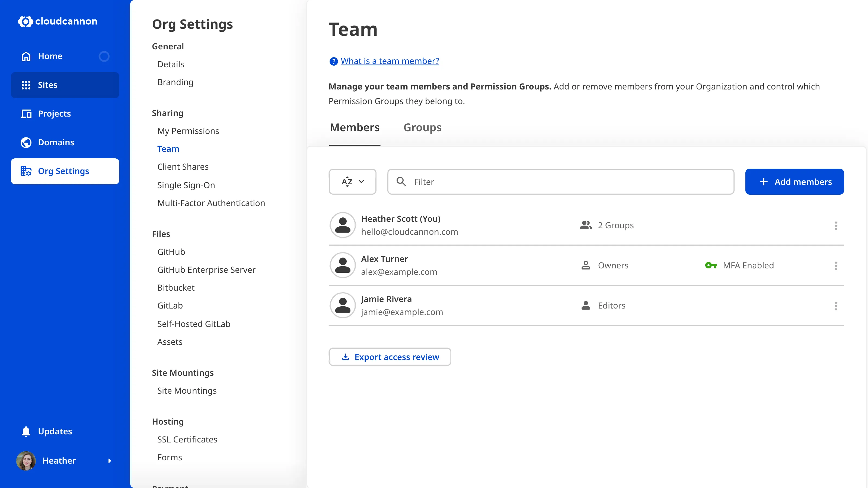Open the What is a team member link
Image resolution: width=868 pixels, height=488 pixels.
[x=390, y=61]
